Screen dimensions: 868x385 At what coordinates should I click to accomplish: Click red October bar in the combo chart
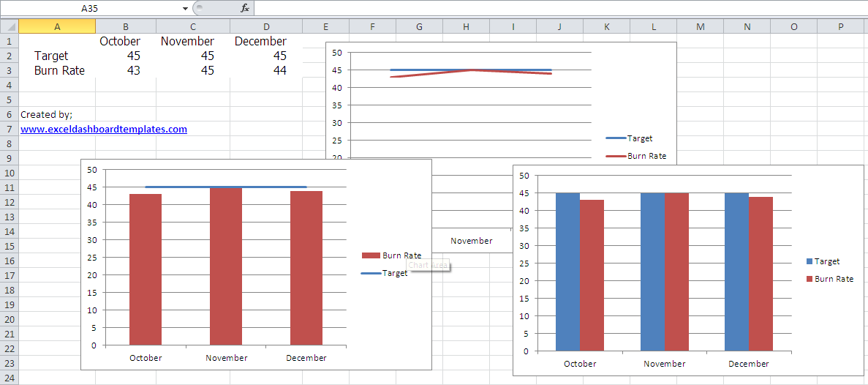146,271
